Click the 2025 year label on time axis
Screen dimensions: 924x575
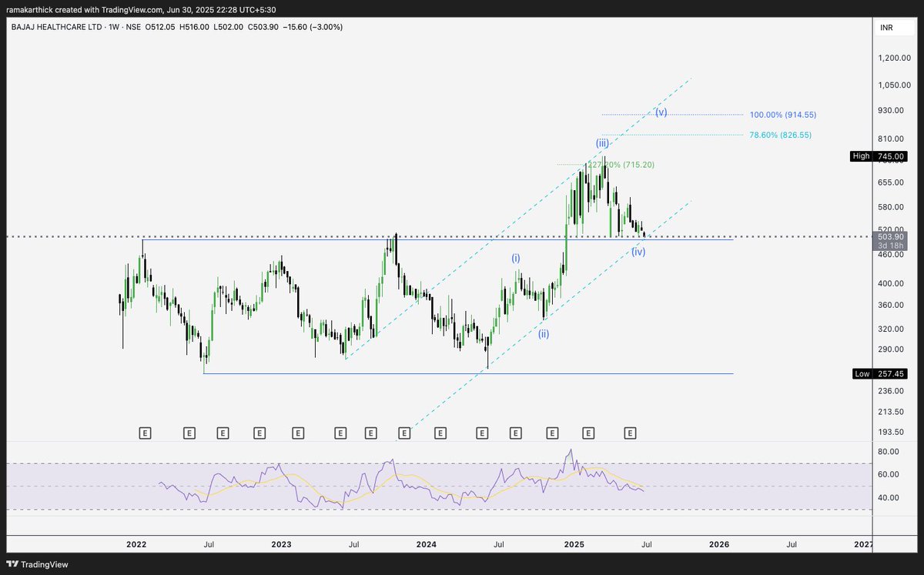click(x=574, y=544)
